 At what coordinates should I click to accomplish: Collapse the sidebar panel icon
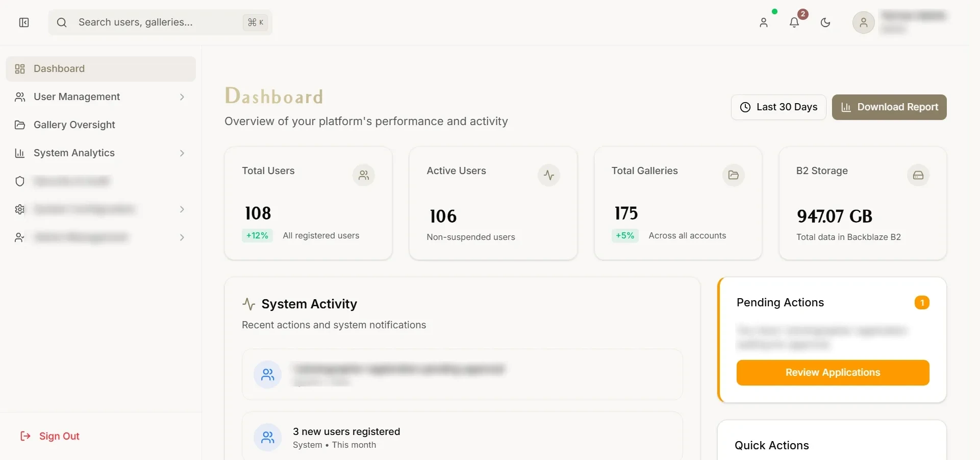tap(24, 22)
